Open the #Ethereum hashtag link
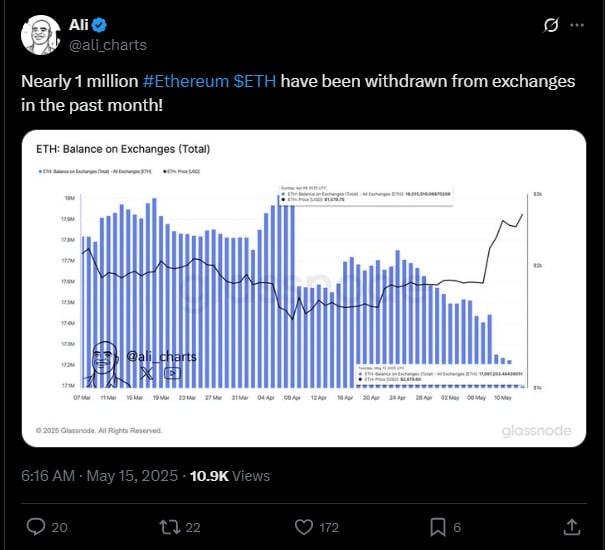This screenshot has height=550, width=605. click(186, 81)
